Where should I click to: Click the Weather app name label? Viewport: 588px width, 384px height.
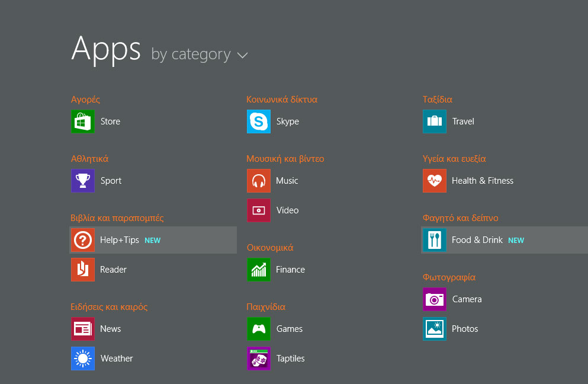click(x=117, y=359)
